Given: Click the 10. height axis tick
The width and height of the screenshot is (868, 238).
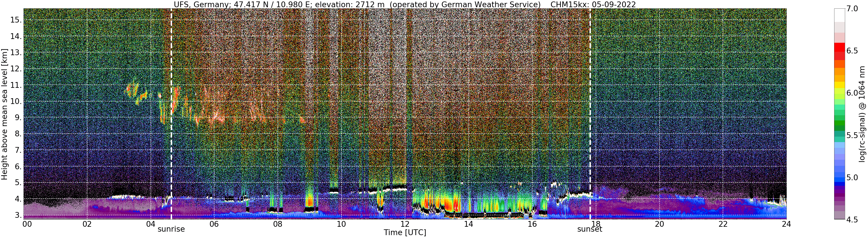Looking at the screenshot, I should pos(16,101).
